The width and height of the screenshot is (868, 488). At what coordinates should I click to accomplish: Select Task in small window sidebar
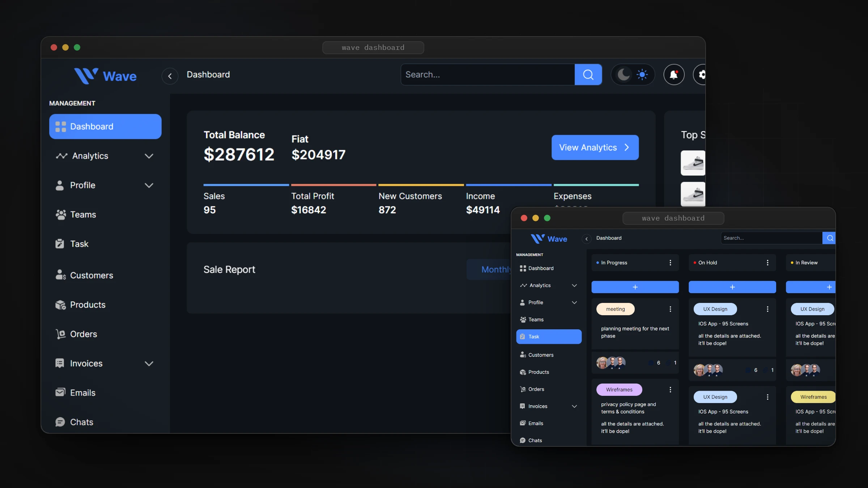click(x=549, y=337)
